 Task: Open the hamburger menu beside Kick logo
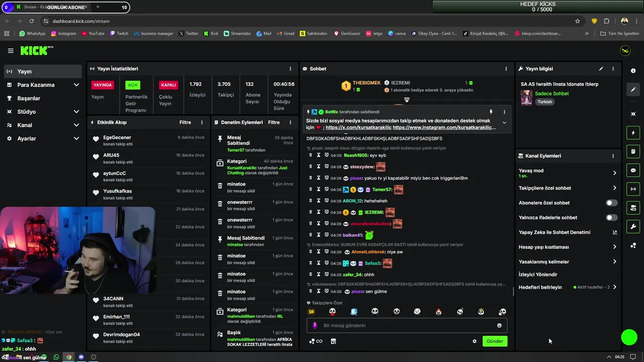click(11, 51)
